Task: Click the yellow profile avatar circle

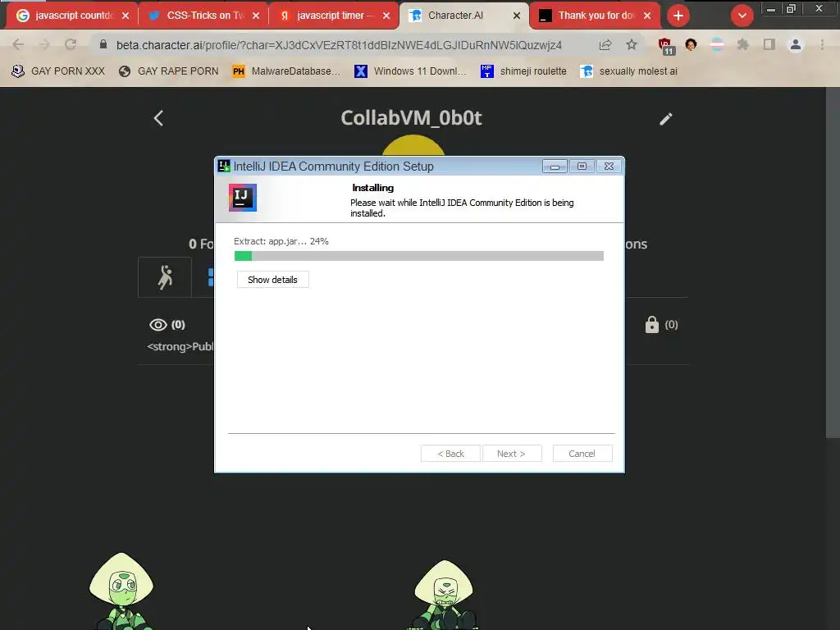Action: pyautogui.click(x=413, y=145)
